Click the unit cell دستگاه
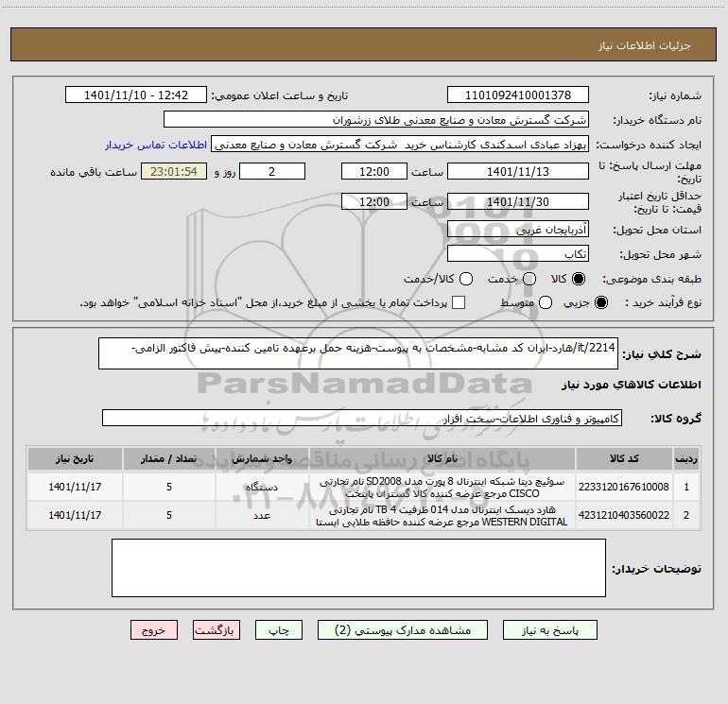Image resolution: width=728 pixels, height=704 pixels. click(x=262, y=488)
